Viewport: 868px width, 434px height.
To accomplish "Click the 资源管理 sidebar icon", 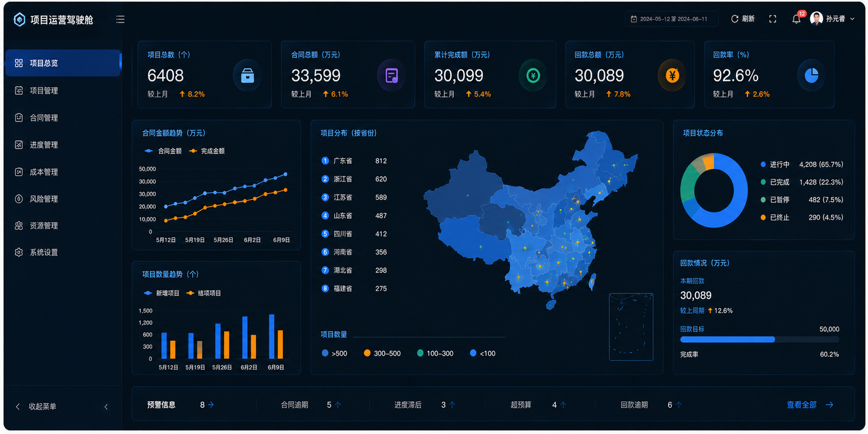I will point(19,225).
